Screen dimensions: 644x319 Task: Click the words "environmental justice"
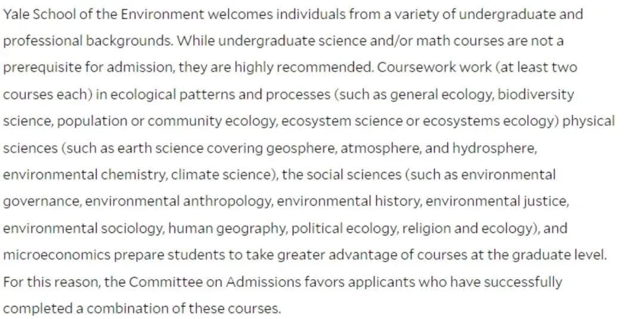coord(496,202)
